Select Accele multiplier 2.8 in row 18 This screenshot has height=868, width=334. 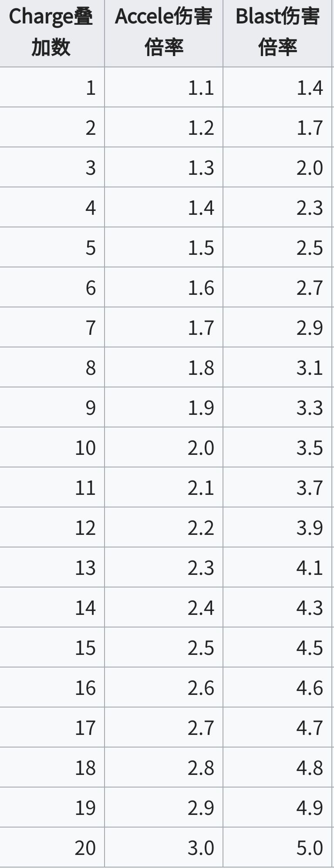pyautogui.click(x=201, y=768)
